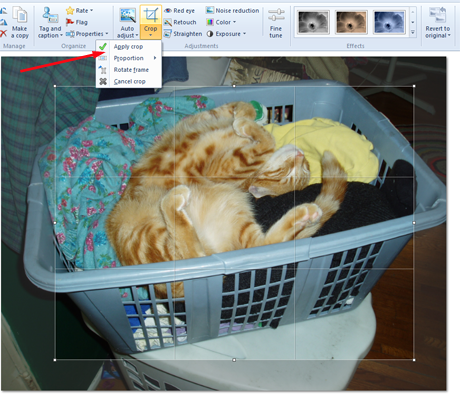Expand the Exposure dropdown arrow
This screenshot has width=460, height=398.
(245, 34)
